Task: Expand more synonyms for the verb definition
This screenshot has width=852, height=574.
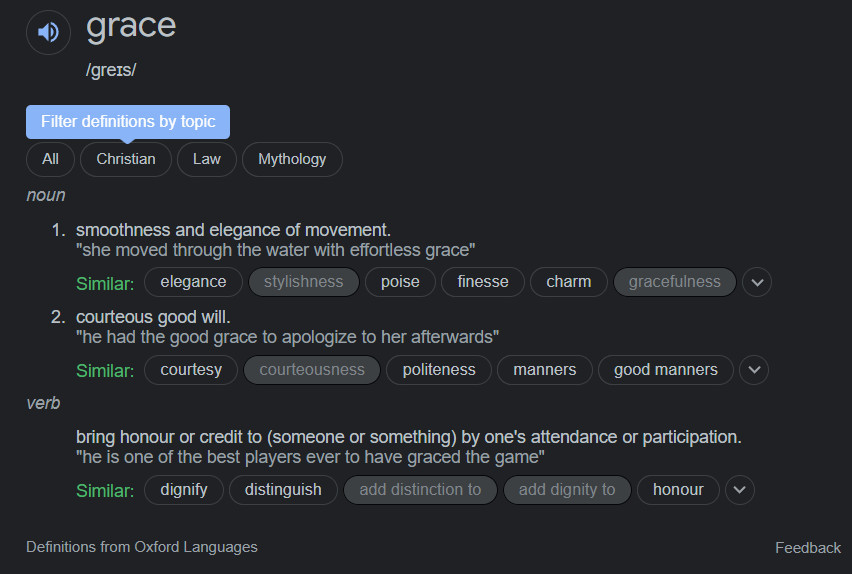Action: pyautogui.click(x=740, y=490)
